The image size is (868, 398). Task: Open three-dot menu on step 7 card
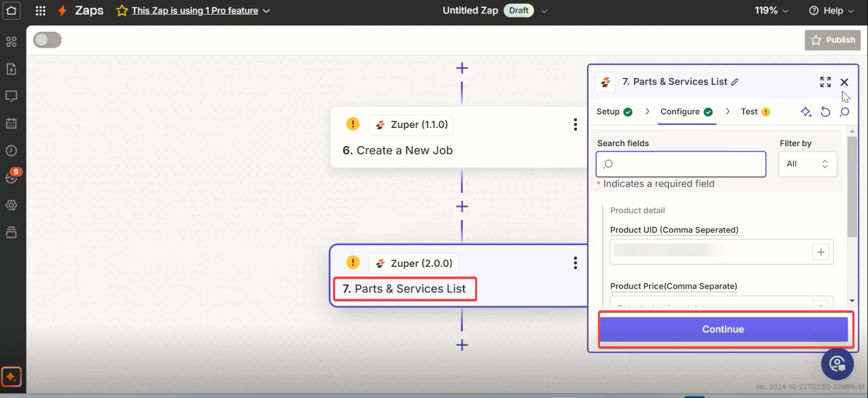pyautogui.click(x=575, y=263)
